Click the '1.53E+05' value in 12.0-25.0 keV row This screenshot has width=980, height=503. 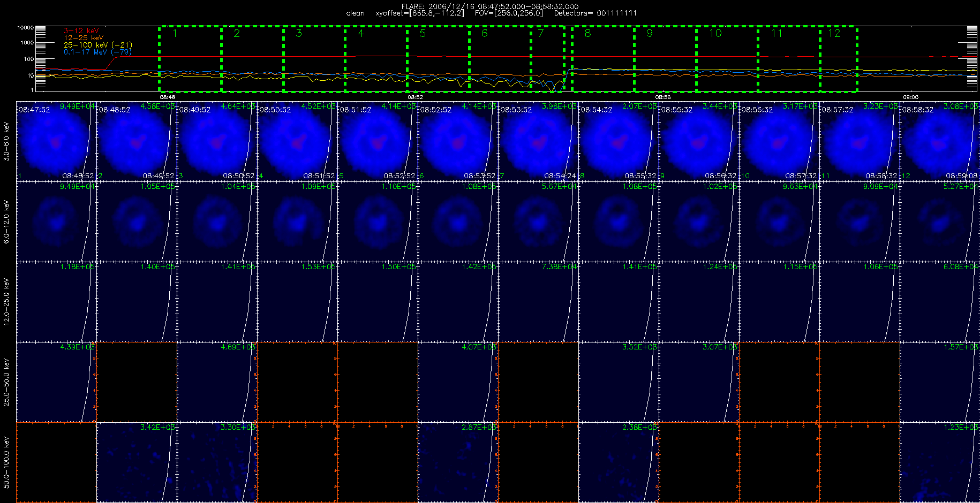318,266
